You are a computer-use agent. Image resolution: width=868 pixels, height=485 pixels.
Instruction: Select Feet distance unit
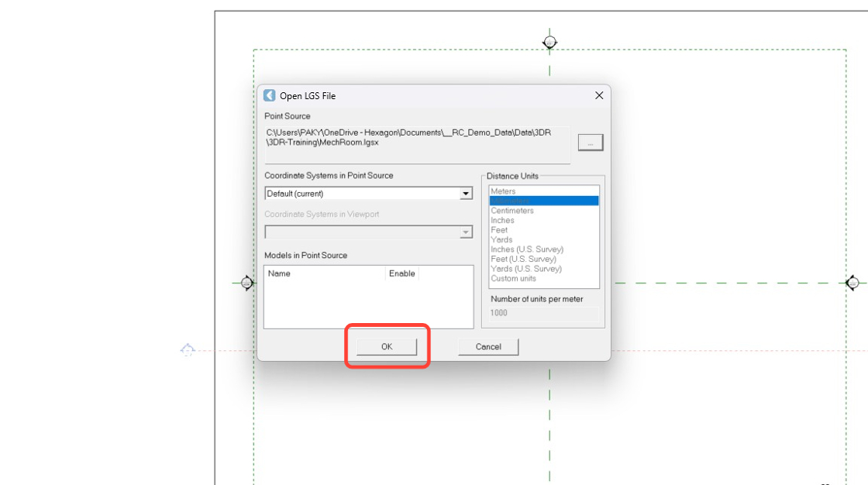pyautogui.click(x=543, y=230)
